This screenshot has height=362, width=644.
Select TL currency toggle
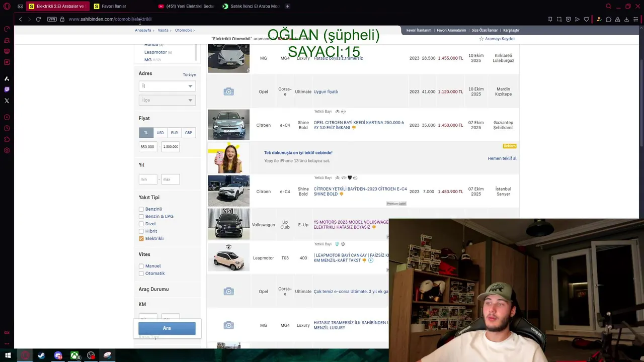[x=146, y=133]
